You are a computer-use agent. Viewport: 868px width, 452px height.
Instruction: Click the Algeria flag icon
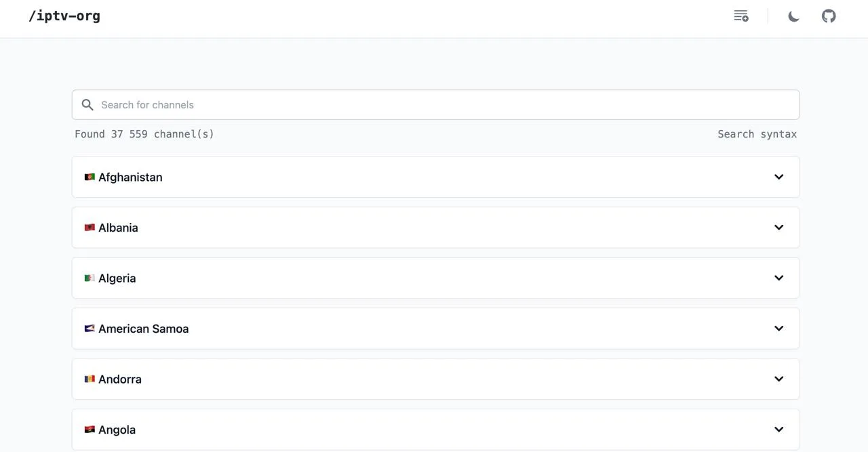pos(90,278)
